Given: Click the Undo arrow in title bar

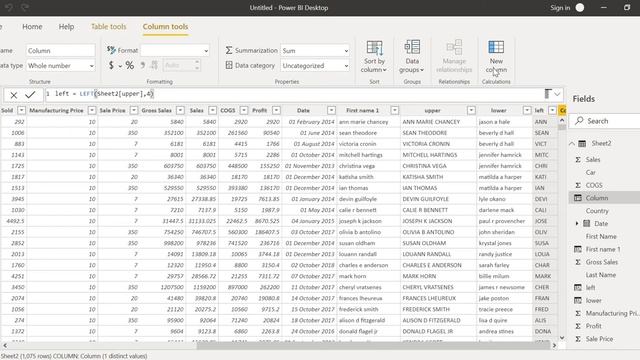Looking at the screenshot, I should [9, 7].
